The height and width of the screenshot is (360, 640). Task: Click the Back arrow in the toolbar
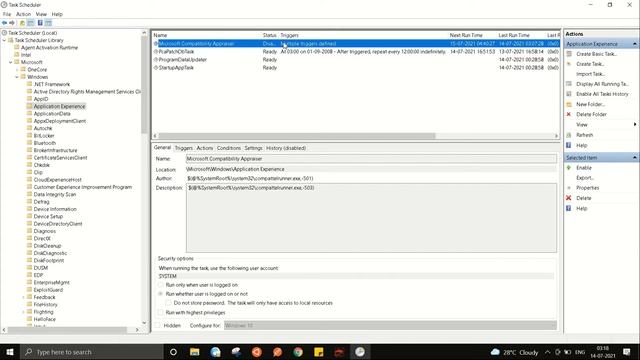click(x=4, y=23)
